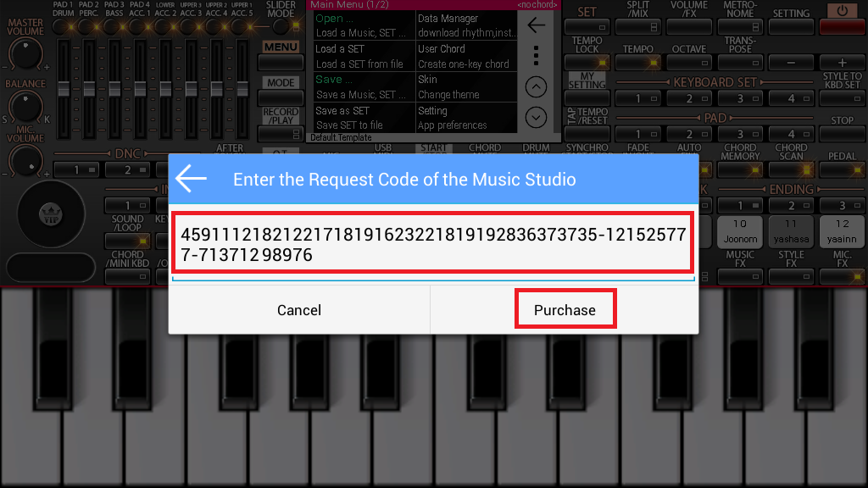Toggle the Slider Mode switch
The width and height of the screenshot is (868, 488).
click(x=281, y=25)
